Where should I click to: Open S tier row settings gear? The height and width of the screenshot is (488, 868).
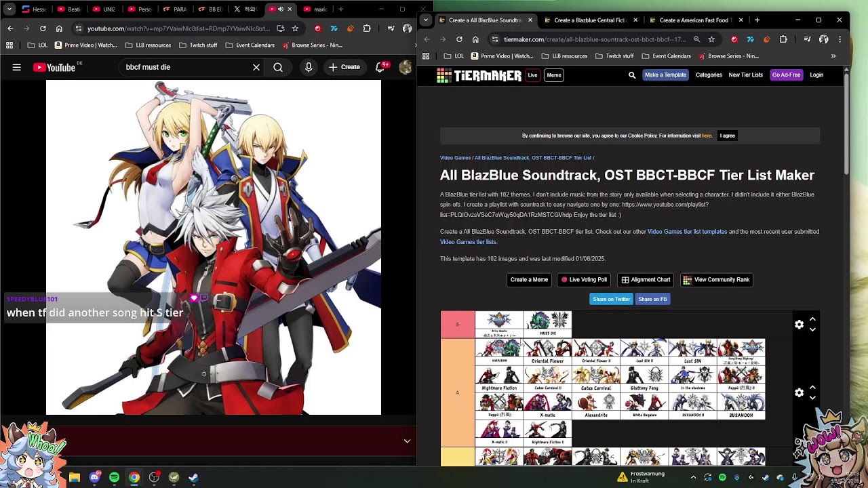(x=799, y=325)
